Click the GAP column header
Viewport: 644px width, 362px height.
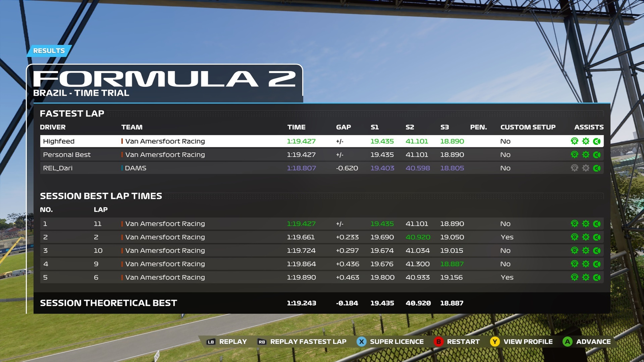[x=343, y=127]
